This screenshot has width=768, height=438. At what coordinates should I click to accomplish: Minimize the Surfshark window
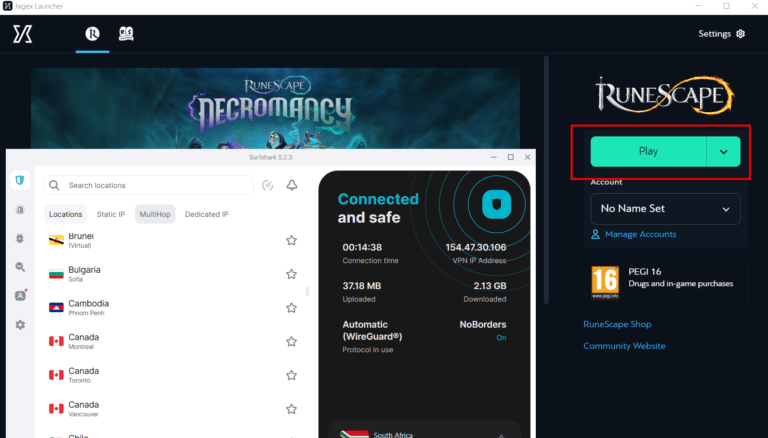tap(494, 157)
